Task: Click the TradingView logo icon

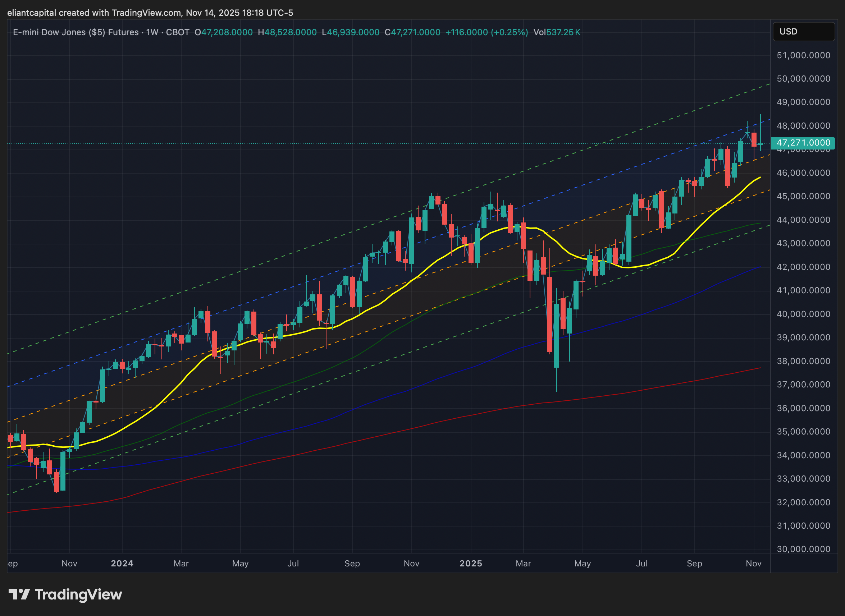Action: [19, 594]
